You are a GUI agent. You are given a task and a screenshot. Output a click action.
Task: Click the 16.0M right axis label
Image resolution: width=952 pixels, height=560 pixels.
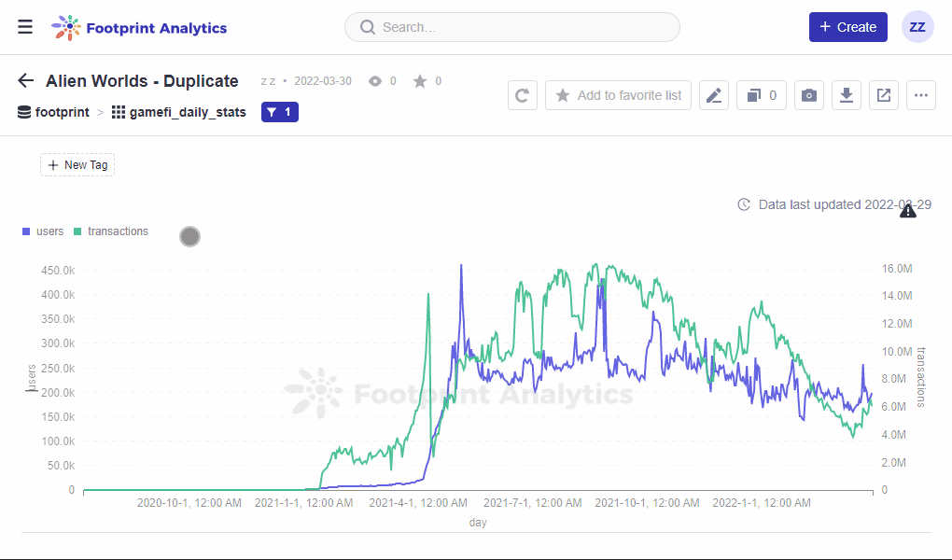point(897,269)
